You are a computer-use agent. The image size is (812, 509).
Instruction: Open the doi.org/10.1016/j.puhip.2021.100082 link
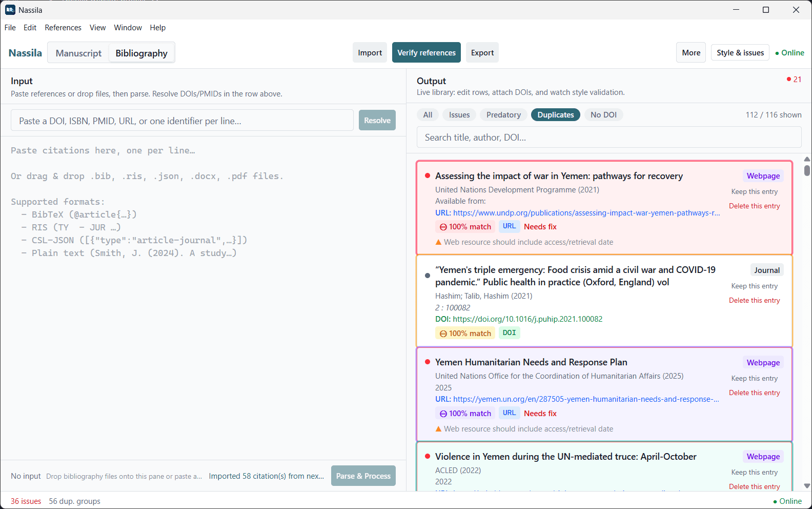(x=527, y=319)
